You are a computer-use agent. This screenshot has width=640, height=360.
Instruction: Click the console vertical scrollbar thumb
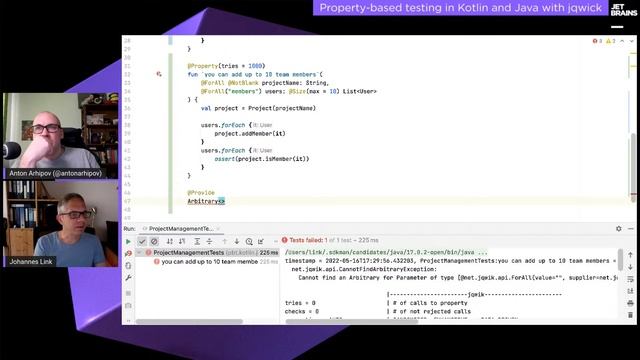(621, 260)
